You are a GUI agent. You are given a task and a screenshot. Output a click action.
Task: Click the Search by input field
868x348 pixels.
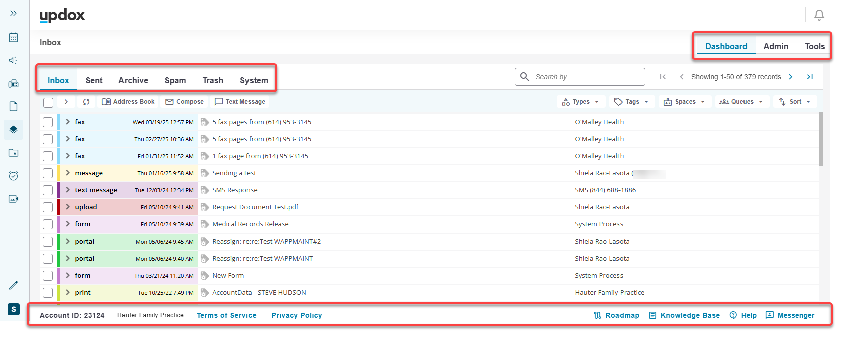coord(580,77)
